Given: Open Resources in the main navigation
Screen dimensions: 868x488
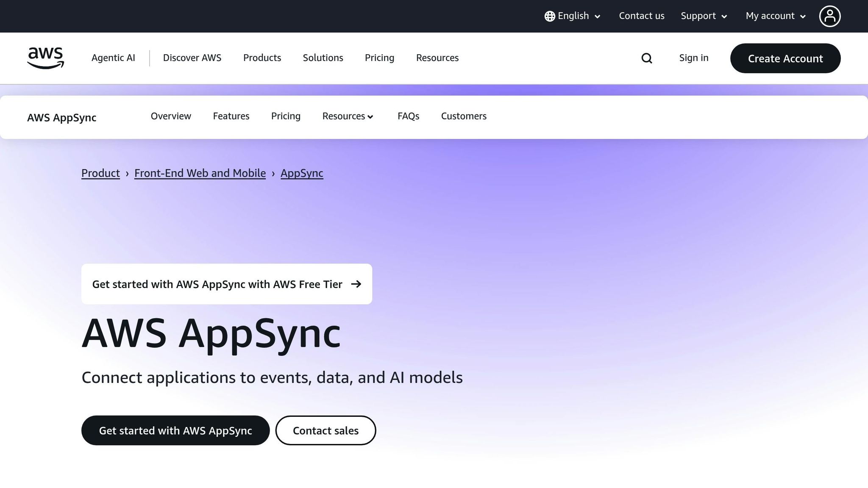Looking at the screenshot, I should tap(437, 58).
